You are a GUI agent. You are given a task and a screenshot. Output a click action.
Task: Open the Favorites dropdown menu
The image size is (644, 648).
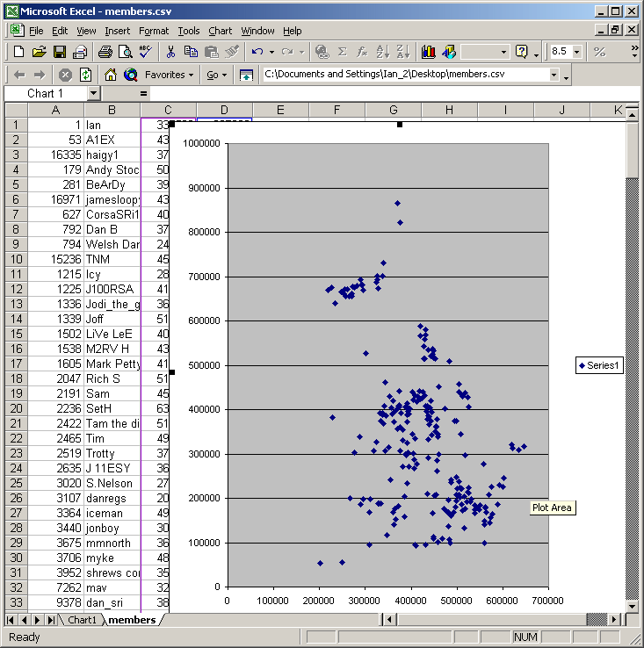[169, 75]
